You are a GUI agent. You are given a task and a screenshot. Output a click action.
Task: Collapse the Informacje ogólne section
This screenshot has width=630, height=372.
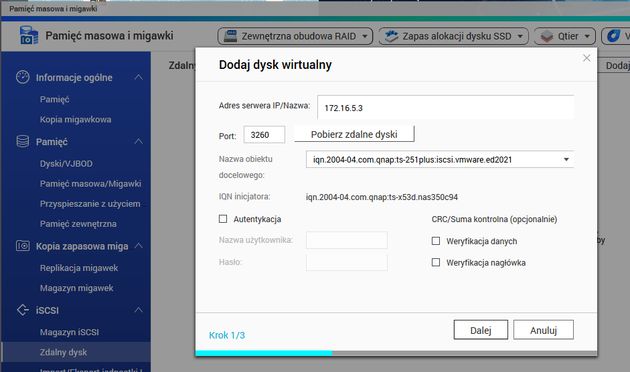point(138,77)
